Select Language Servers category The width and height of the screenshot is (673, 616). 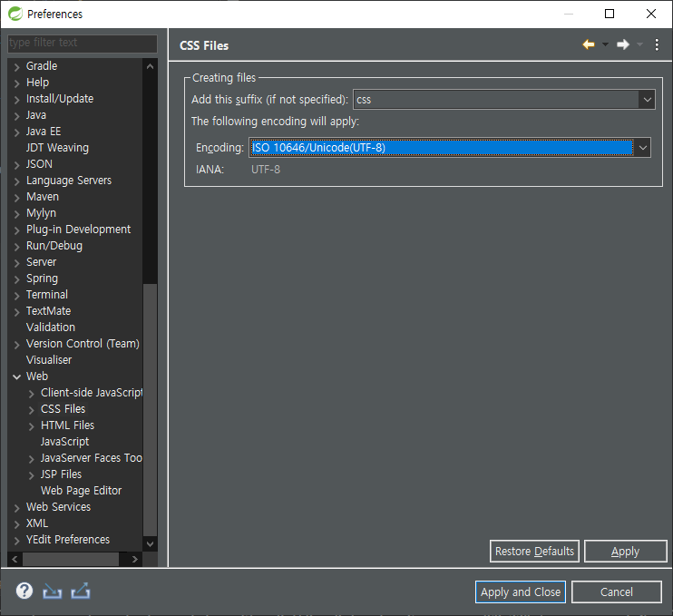69,181
